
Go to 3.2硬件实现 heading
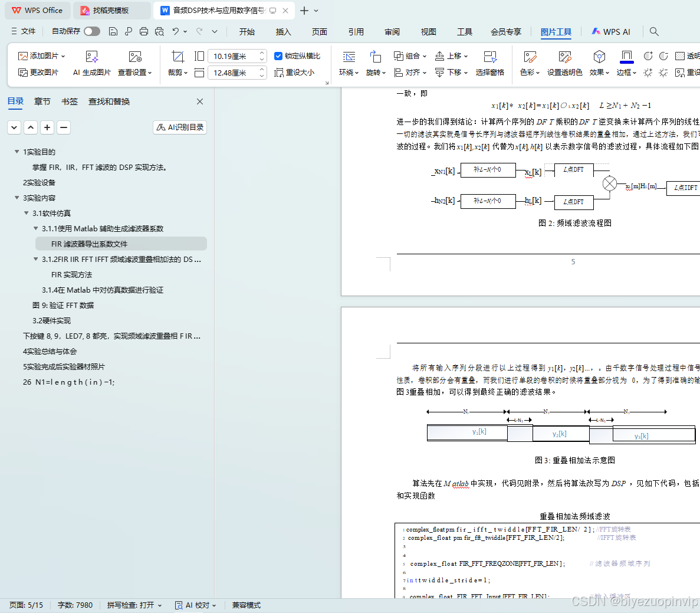point(52,320)
